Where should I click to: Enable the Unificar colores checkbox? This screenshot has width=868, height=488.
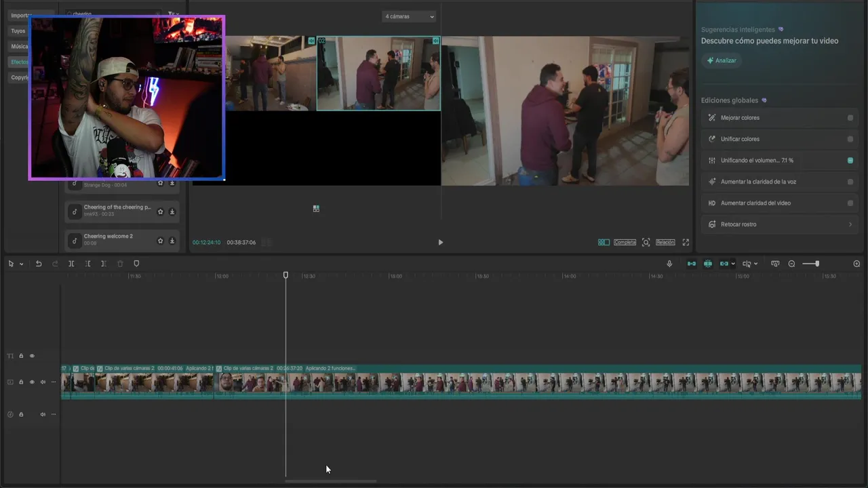pos(850,139)
